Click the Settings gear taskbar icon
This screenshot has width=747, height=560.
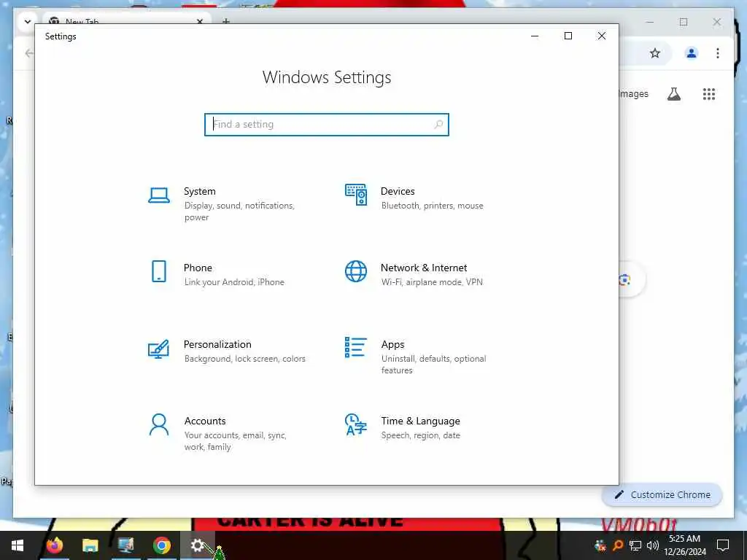[197, 545]
